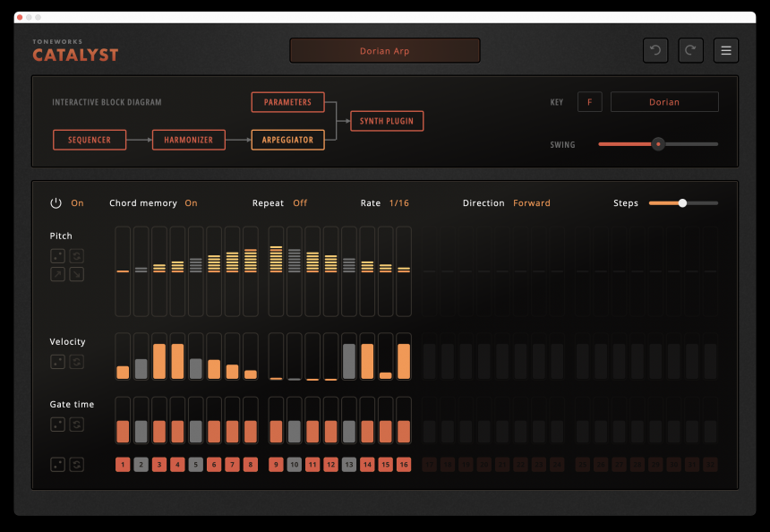Toggle the sequencer power button labeled On
This screenshot has width=770, height=532.
click(56, 203)
